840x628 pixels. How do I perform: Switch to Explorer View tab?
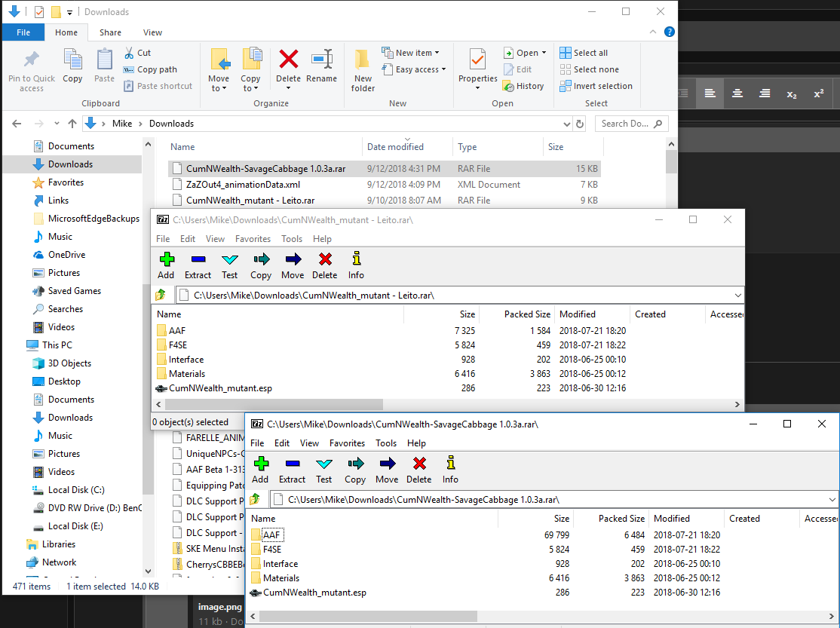tap(152, 32)
